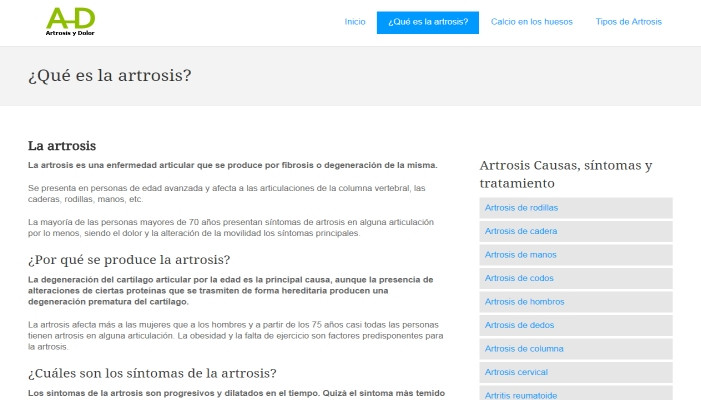Open the Artrosis cervical link
The width and height of the screenshot is (701, 400).
point(516,372)
